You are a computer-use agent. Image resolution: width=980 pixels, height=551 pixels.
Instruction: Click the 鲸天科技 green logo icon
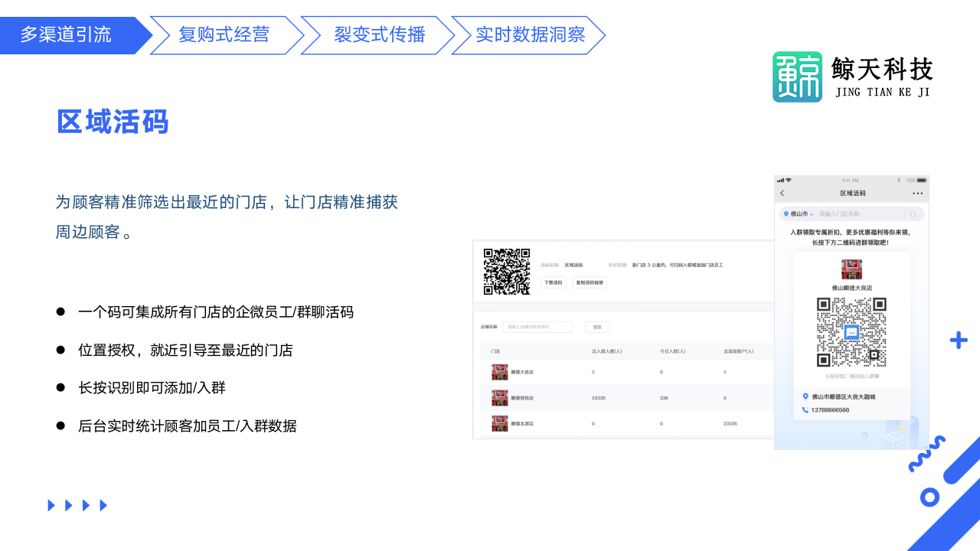(x=797, y=77)
